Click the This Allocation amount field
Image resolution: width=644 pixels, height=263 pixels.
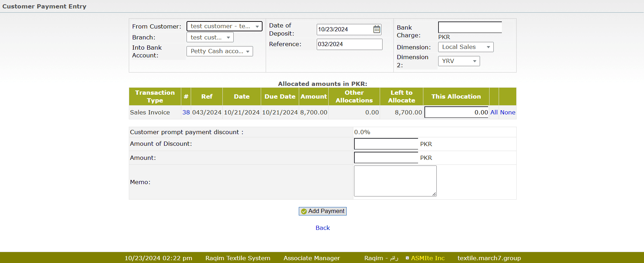[x=456, y=112]
